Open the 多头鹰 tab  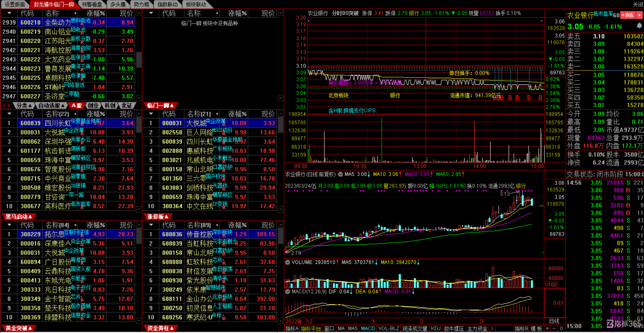[118, 4]
